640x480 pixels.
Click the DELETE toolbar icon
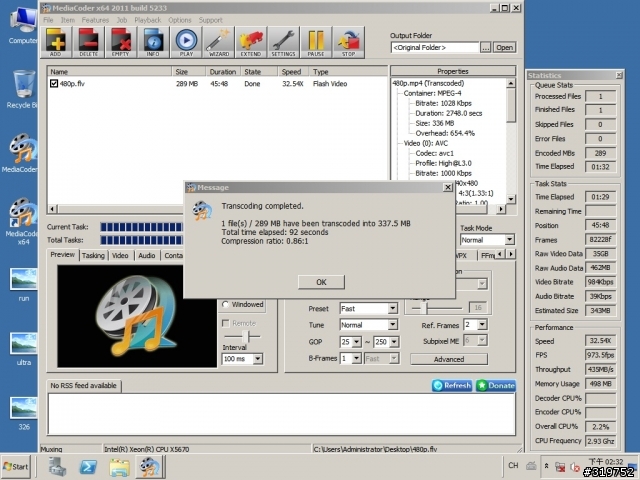coord(89,42)
